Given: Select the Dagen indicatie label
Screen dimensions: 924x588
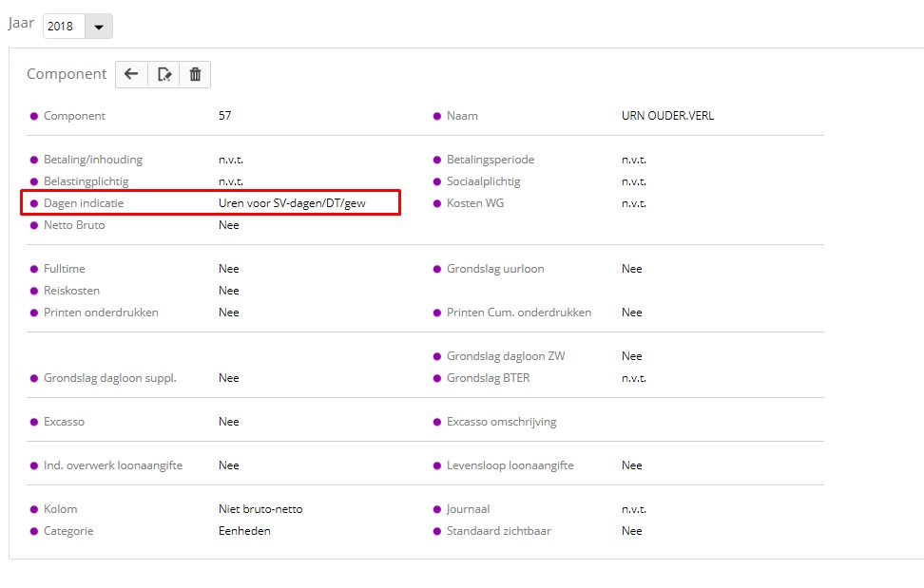Looking at the screenshot, I should 84,203.
